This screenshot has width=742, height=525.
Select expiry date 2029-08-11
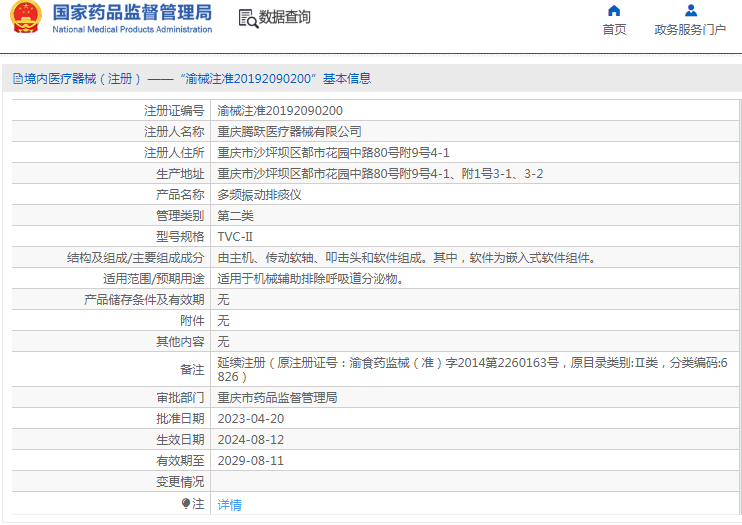point(251,461)
